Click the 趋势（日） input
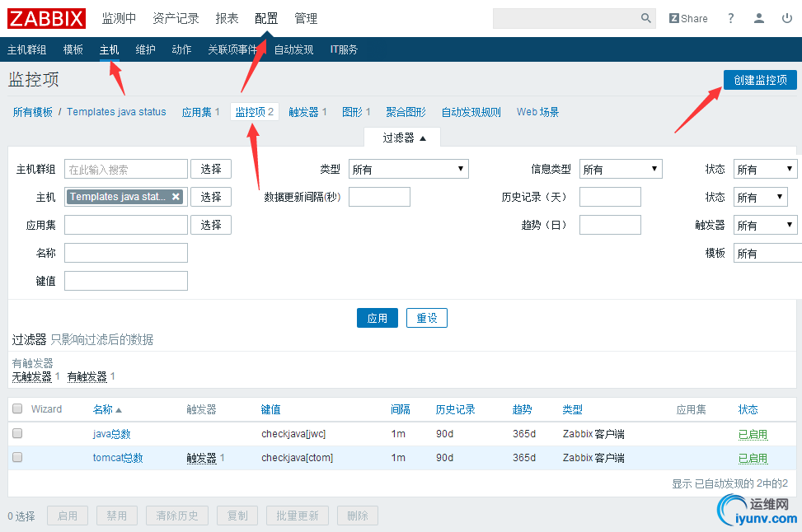 point(610,225)
